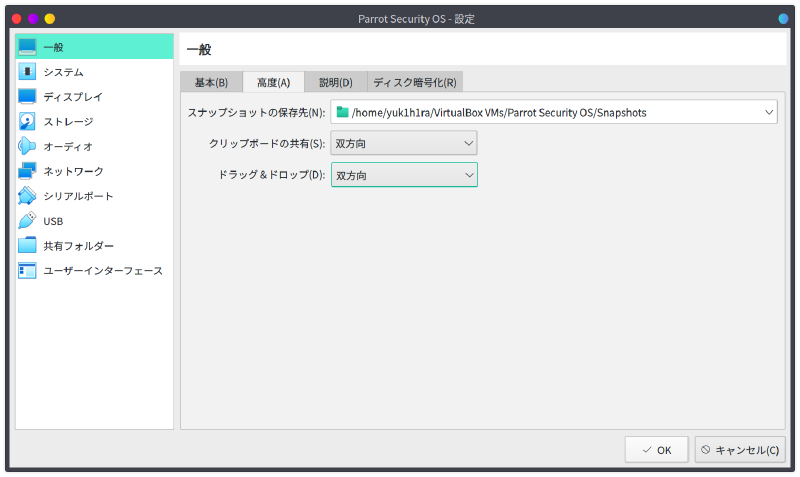The width and height of the screenshot is (800, 477).
Task: Switch to the 説明(D) tab
Action: [335, 82]
